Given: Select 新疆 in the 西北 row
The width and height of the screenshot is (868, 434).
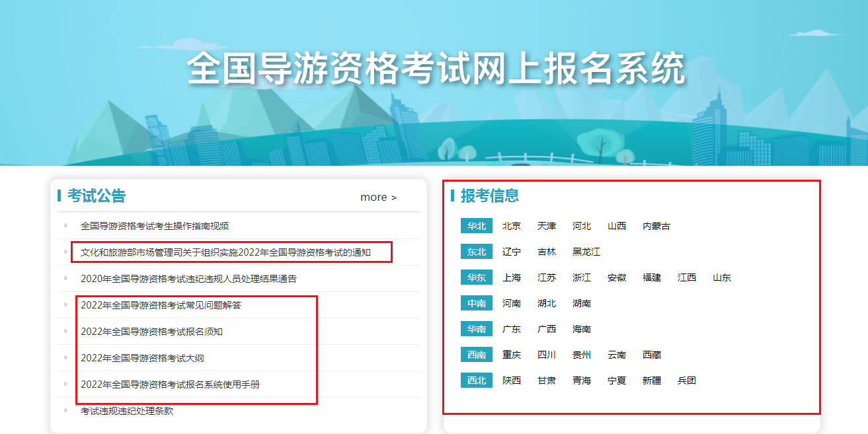Looking at the screenshot, I should pos(651,380).
